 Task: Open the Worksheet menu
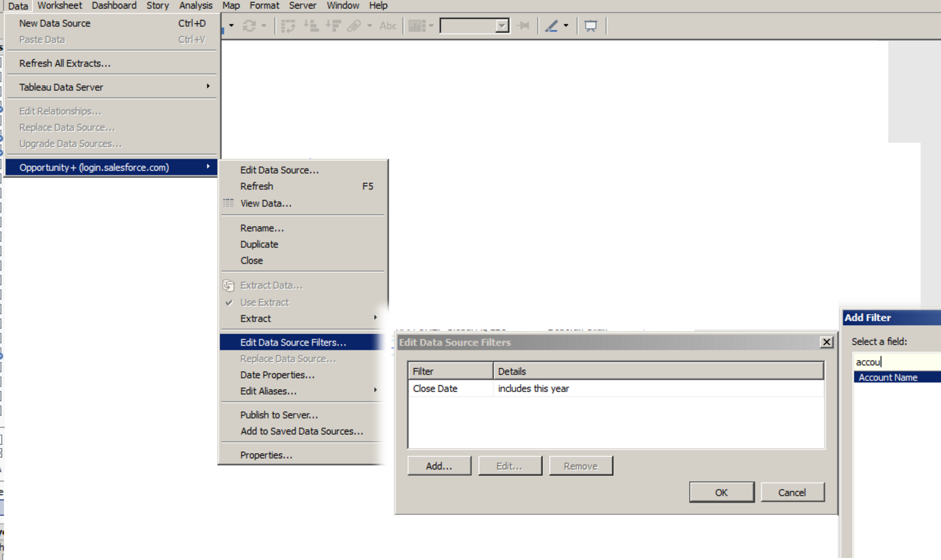tap(59, 5)
